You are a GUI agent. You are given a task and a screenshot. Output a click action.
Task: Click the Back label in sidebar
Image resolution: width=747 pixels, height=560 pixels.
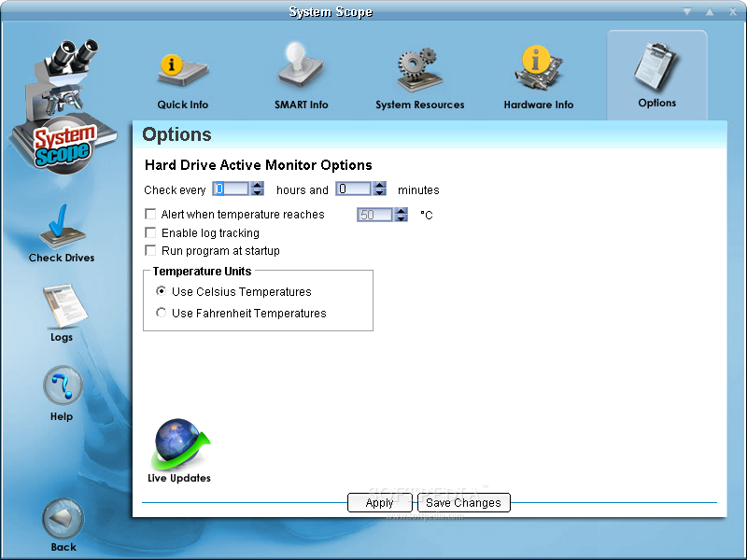pos(63,547)
